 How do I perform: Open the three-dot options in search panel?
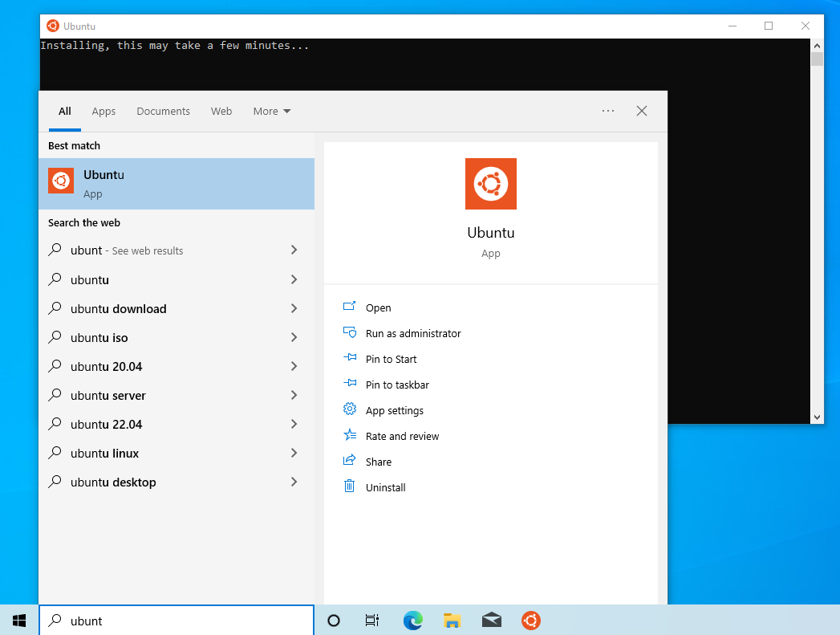click(x=608, y=111)
